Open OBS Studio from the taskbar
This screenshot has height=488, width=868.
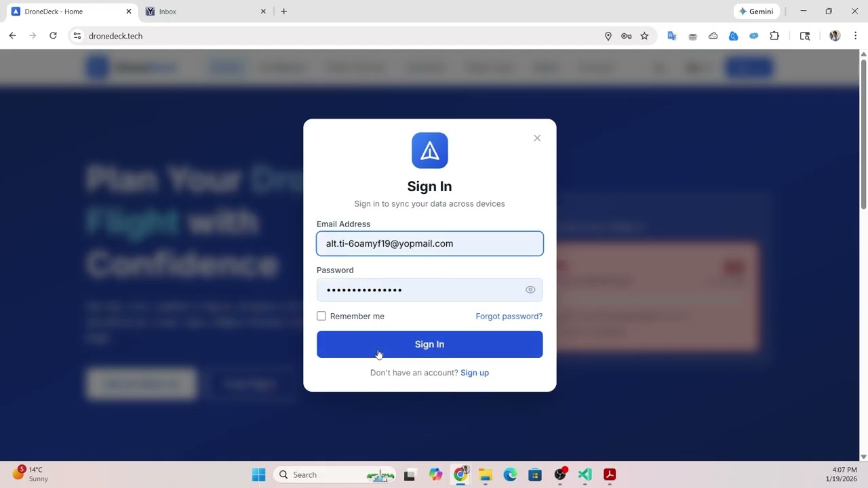560,474
